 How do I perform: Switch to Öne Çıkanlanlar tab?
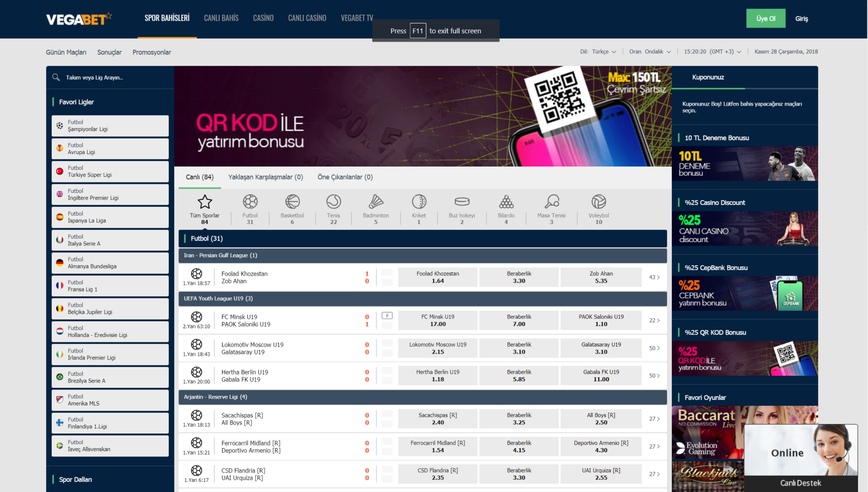pos(345,177)
